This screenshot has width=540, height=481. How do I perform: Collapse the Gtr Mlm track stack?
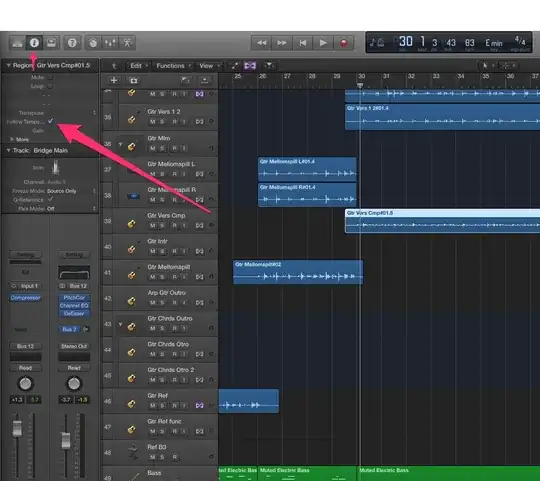click(121, 144)
